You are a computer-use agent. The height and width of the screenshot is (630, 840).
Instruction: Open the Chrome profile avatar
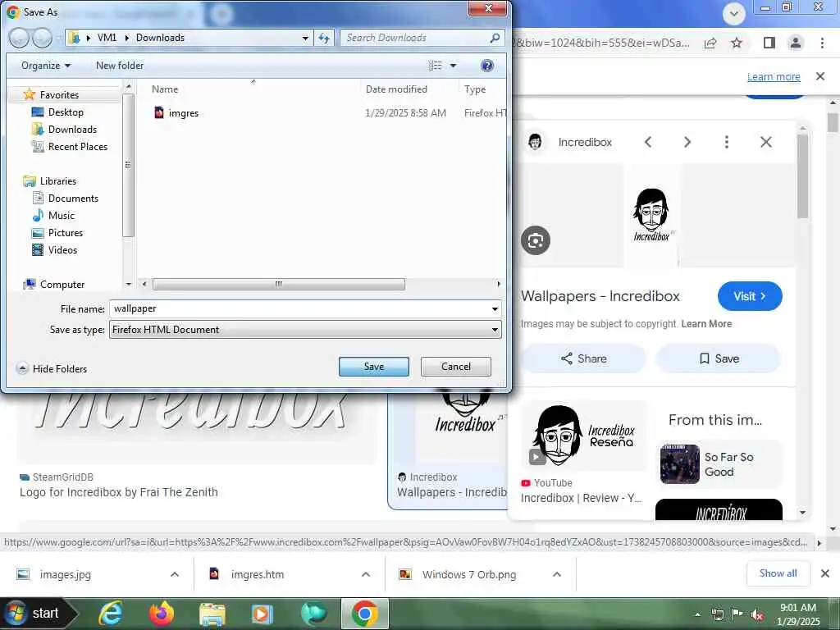click(x=796, y=43)
